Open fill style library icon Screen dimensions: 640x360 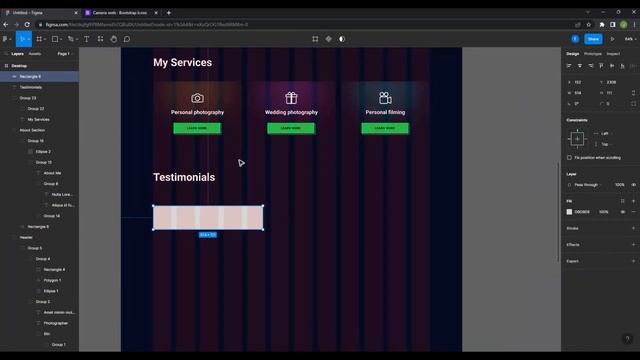click(x=622, y=201)
